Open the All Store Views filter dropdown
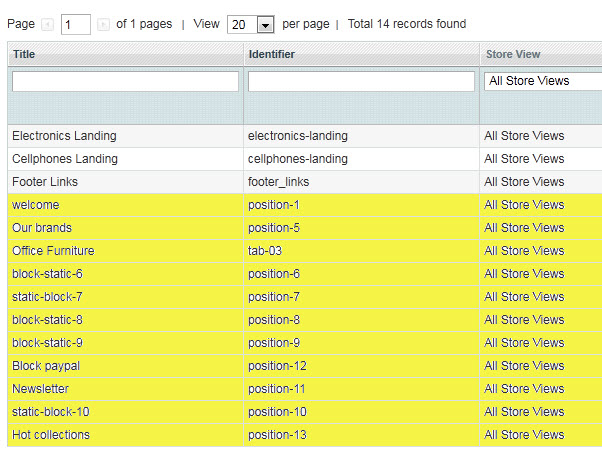 [543, 81]
